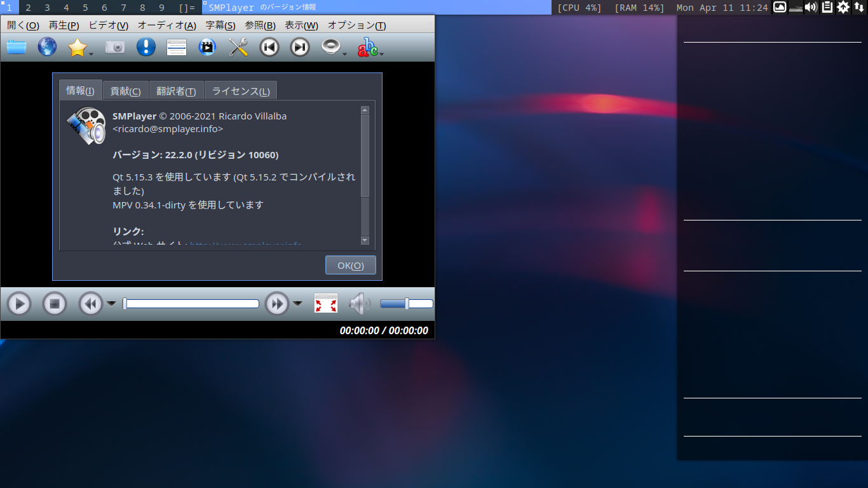
Task: Click the playback seek bar
Action: tap(191, 304)
